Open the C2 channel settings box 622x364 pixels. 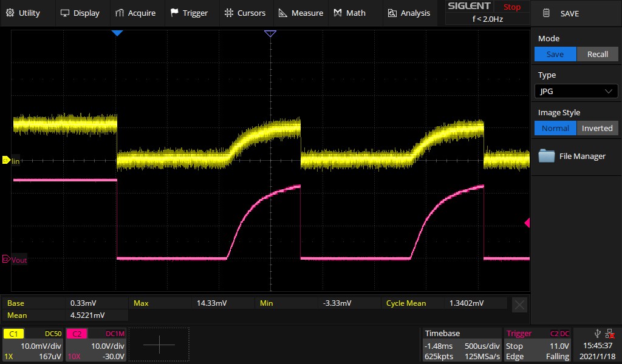coord(96,345)
